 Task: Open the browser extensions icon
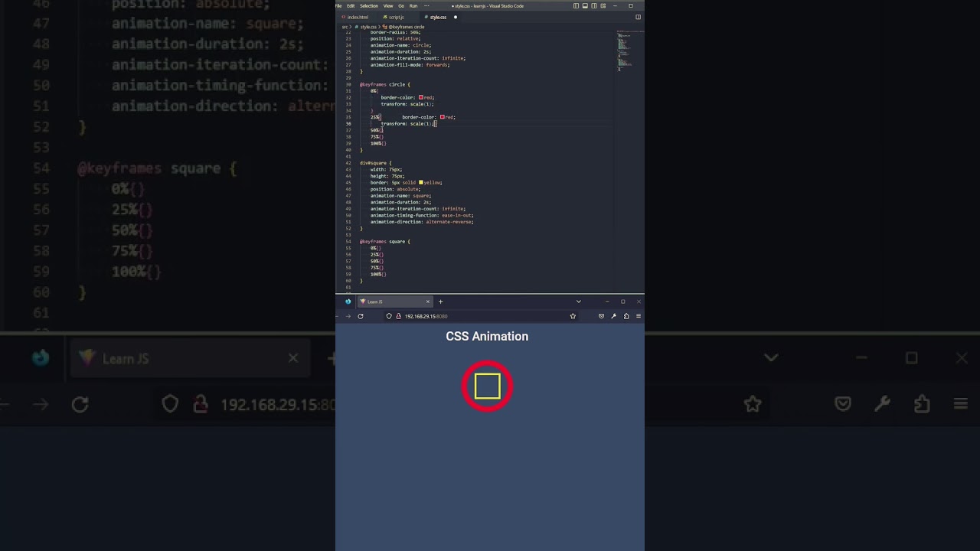tap(626, 316)
